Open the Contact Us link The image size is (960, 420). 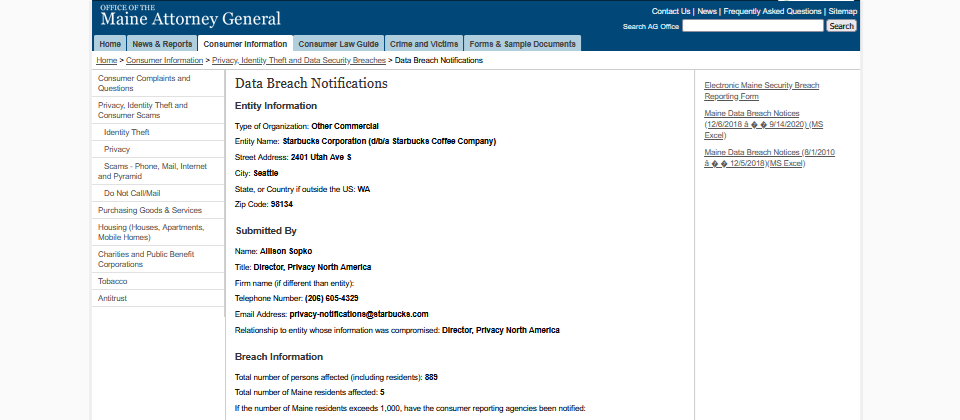[671, 11]
